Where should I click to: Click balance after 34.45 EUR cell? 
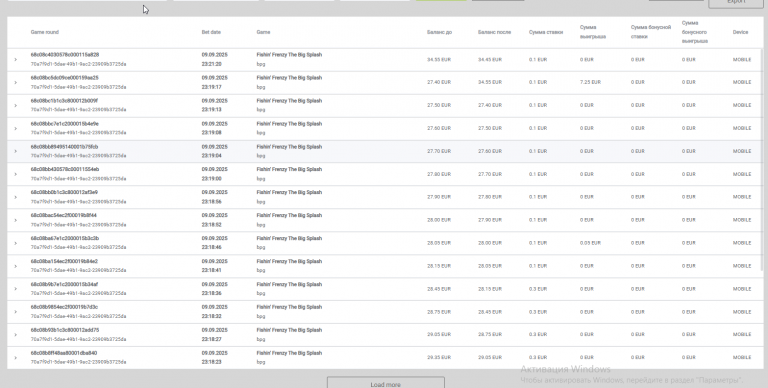[x=489, y=60]
